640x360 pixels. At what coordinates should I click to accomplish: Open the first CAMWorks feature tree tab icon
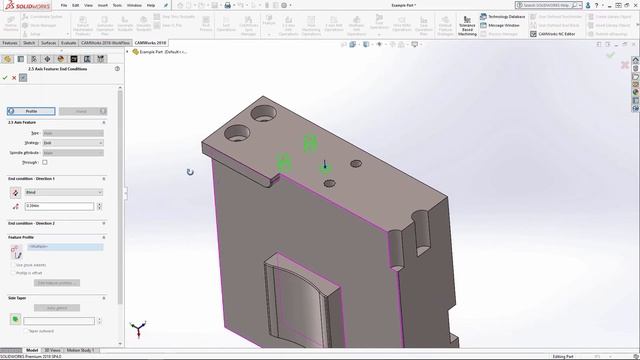[x=7, y=59]
